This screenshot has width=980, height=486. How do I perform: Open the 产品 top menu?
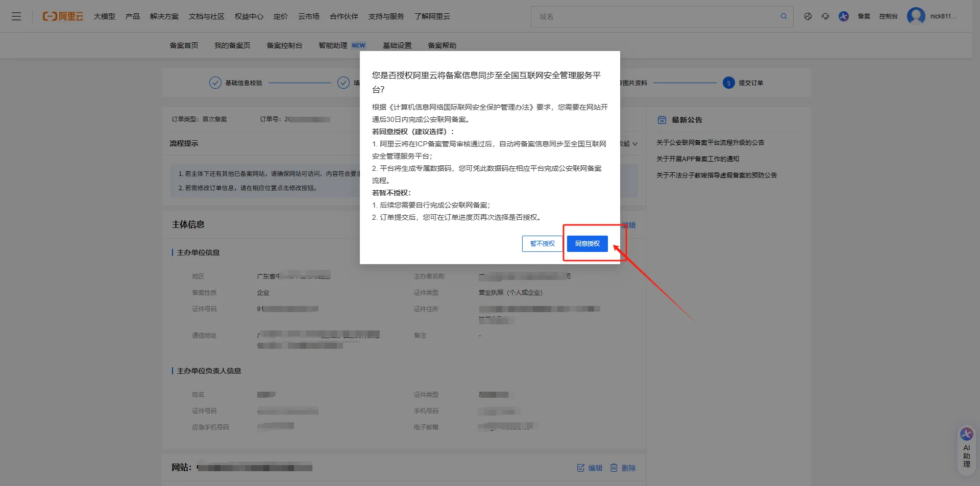point(133,16)
